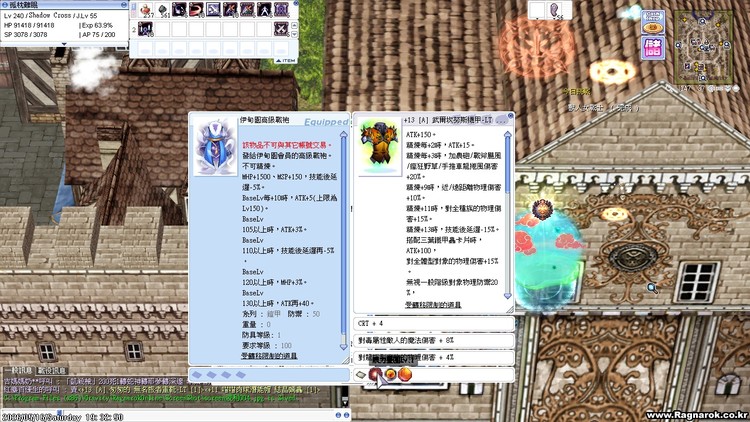
Task: Click the up arrow of armor description scrollbar
Action: click(x=507, y=135)
